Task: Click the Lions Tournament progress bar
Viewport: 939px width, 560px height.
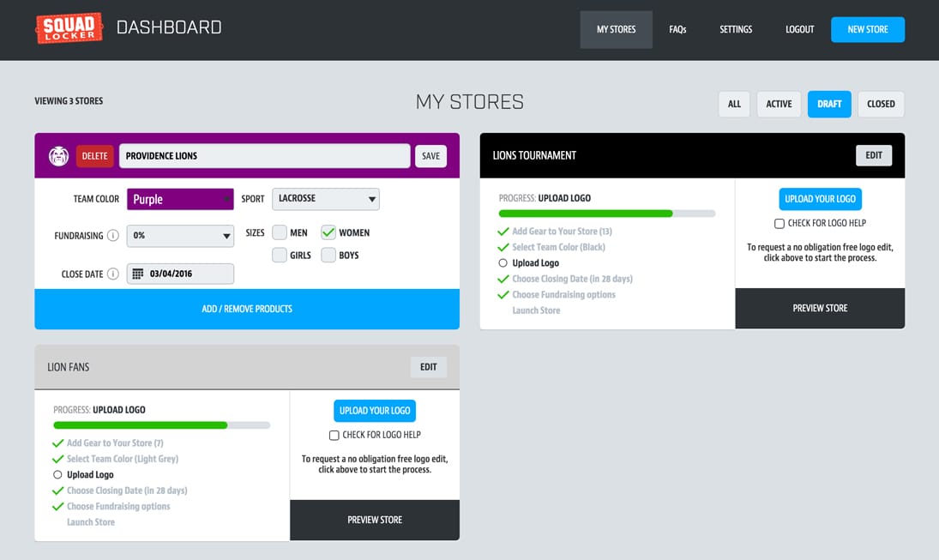Action: tap(607, 214)
